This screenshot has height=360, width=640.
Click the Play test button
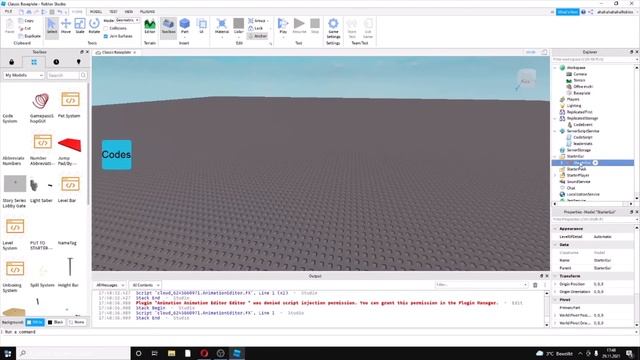[283, 27]
